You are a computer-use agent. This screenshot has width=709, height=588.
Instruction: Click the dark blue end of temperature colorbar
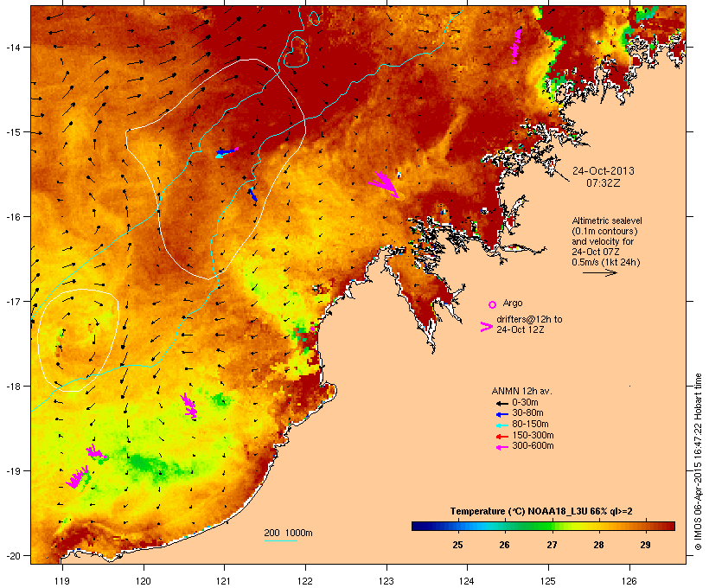[x=420, y=526]
